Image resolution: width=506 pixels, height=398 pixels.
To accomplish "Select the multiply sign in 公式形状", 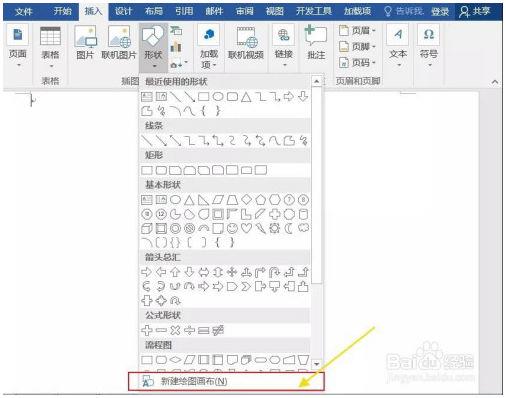I will 175,330.
